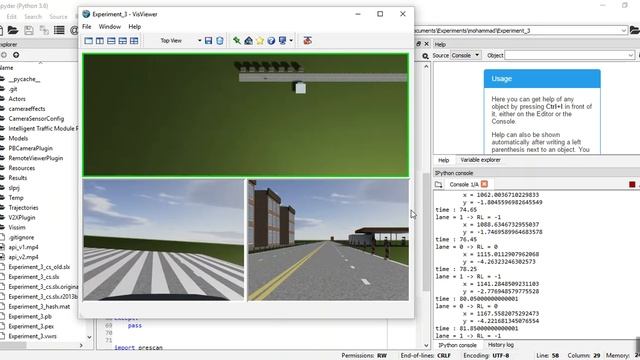The image size is (640, 360).
Task: Open the Search menu in Spyder
Action: (33, 17)
